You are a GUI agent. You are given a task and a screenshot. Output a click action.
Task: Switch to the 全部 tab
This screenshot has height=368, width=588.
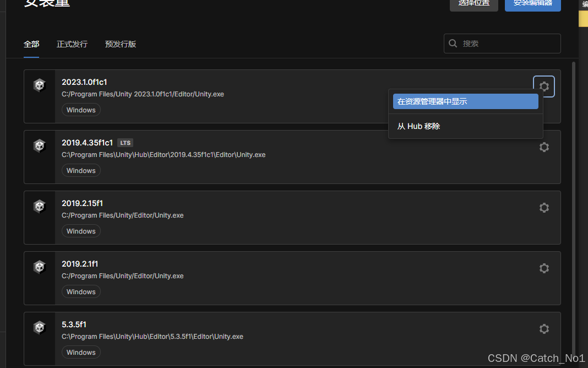pyautogui.click(x=31, y=44)
